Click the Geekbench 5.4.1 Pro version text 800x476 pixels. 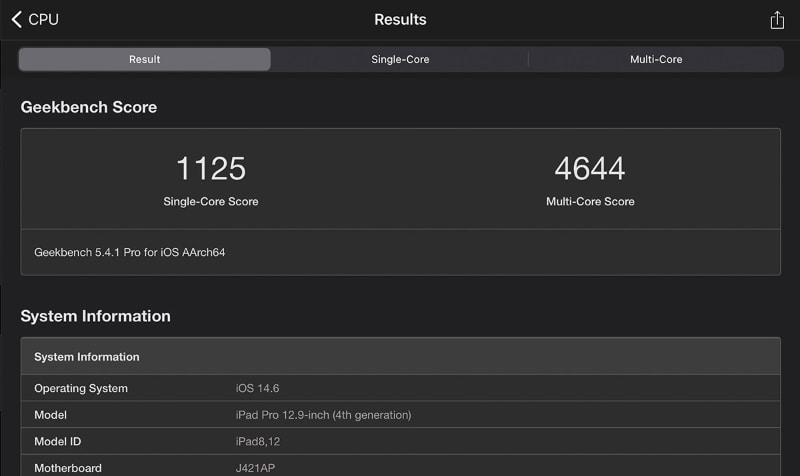[130, 252]
